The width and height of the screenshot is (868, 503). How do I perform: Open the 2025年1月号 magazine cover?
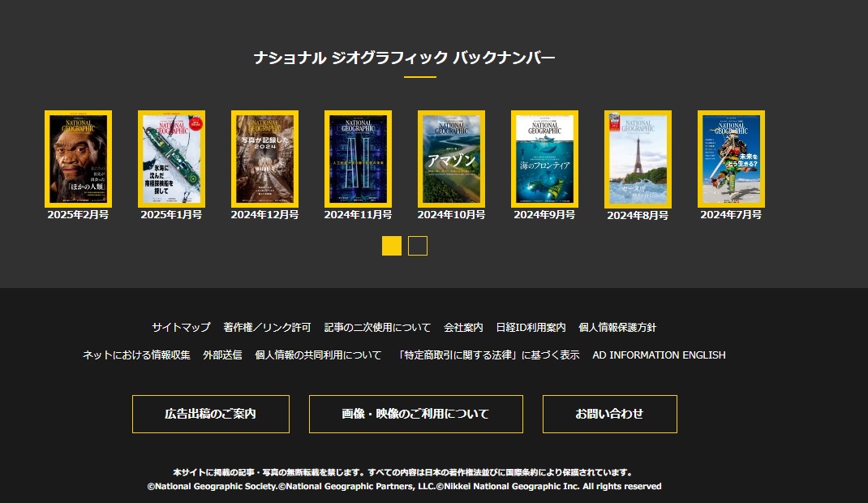[172, 159]
